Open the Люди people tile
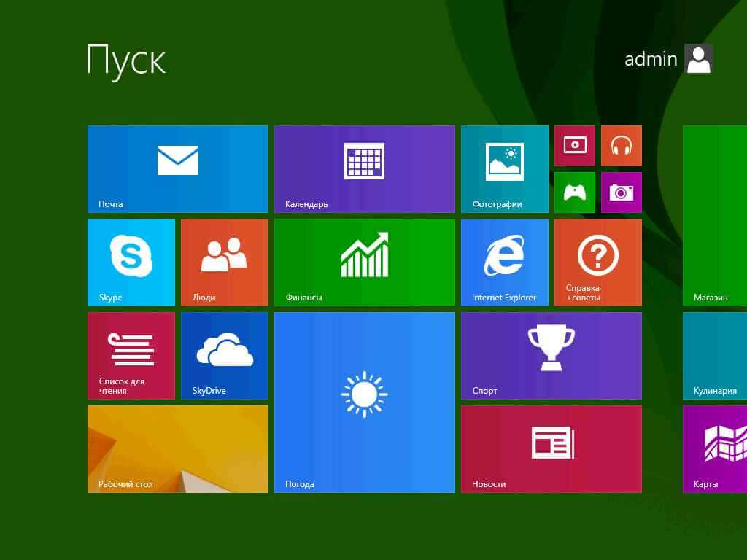 [224, 262]
